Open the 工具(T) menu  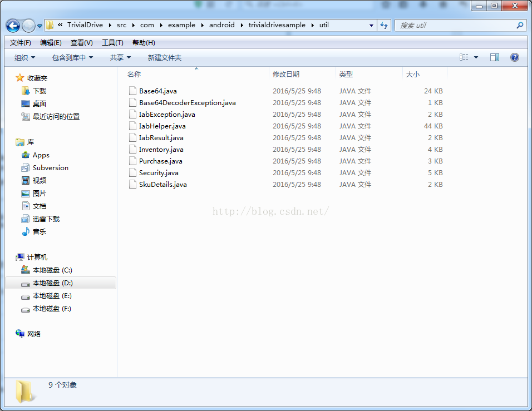pos(112,43)
